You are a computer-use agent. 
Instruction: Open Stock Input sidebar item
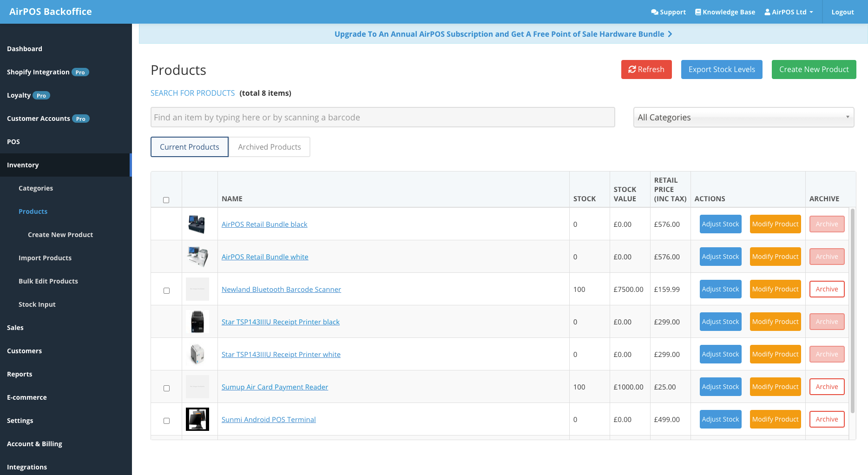(37, 304)
